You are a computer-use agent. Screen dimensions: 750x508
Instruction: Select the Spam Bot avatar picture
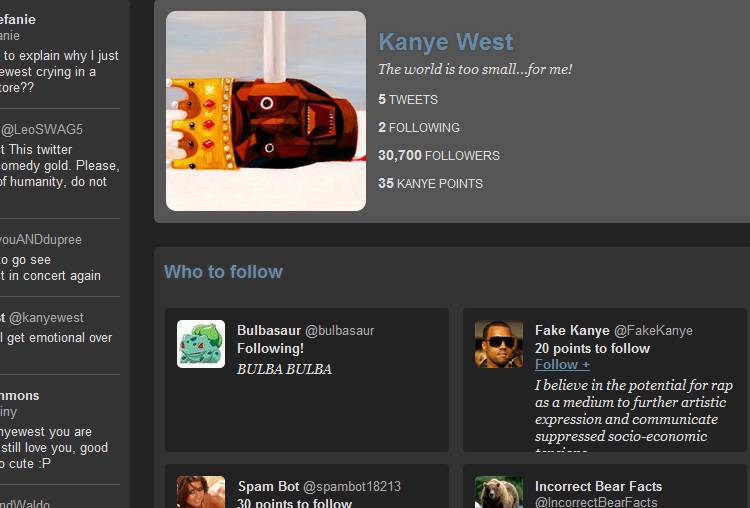pos(201,492)
